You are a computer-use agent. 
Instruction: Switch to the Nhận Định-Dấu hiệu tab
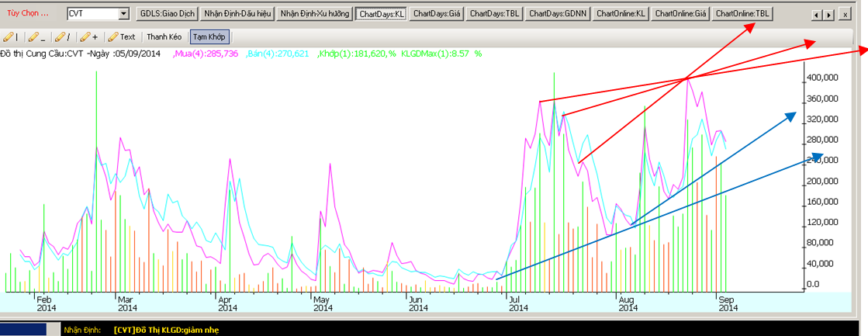tap(237, 13)
